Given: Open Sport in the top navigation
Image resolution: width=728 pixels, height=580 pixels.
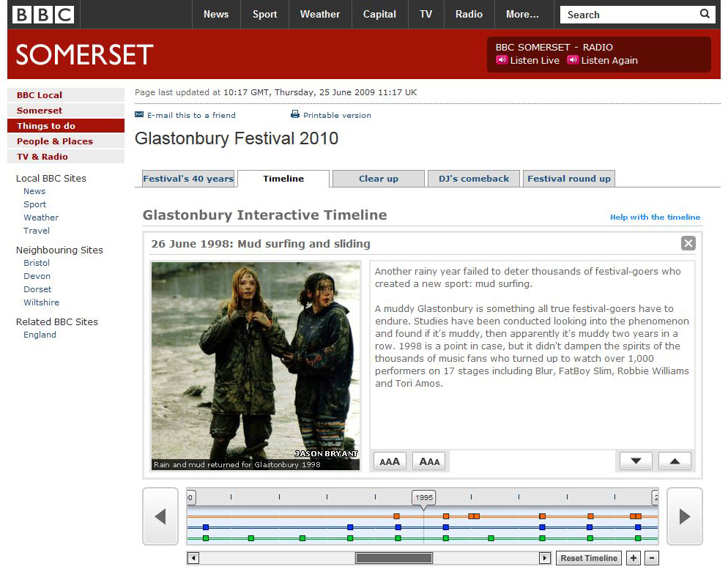Looking at the screenshot, I should point(264,15).
